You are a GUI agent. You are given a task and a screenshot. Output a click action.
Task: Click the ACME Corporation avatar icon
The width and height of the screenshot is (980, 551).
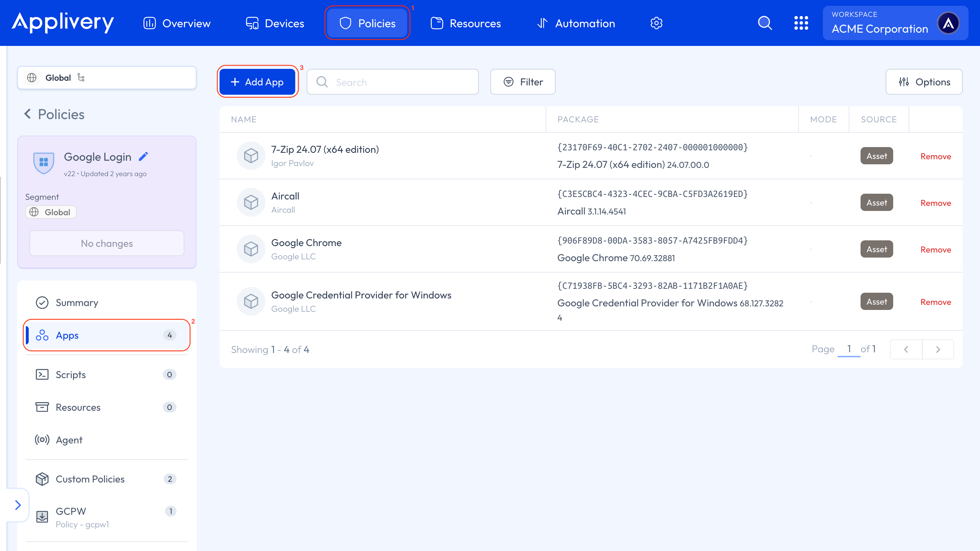pyautogui.click(x=948, y=23)
